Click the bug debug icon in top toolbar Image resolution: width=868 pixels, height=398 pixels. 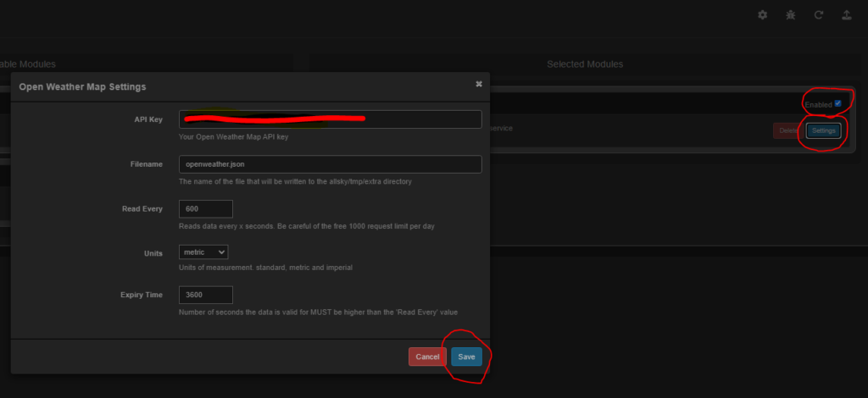[791, 15]
